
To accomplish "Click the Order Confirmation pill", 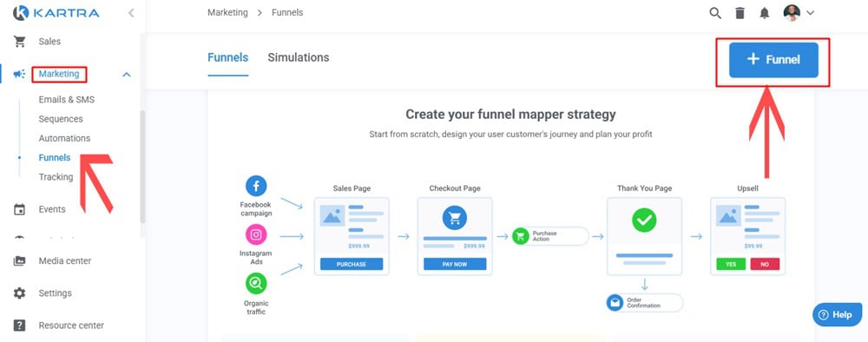I will pos(644,303).
